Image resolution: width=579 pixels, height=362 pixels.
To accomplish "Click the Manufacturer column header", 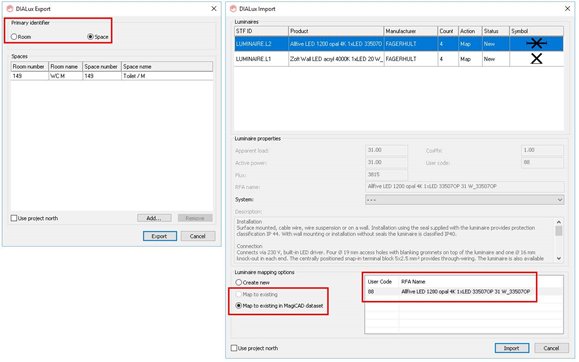I will coord(411,31).
